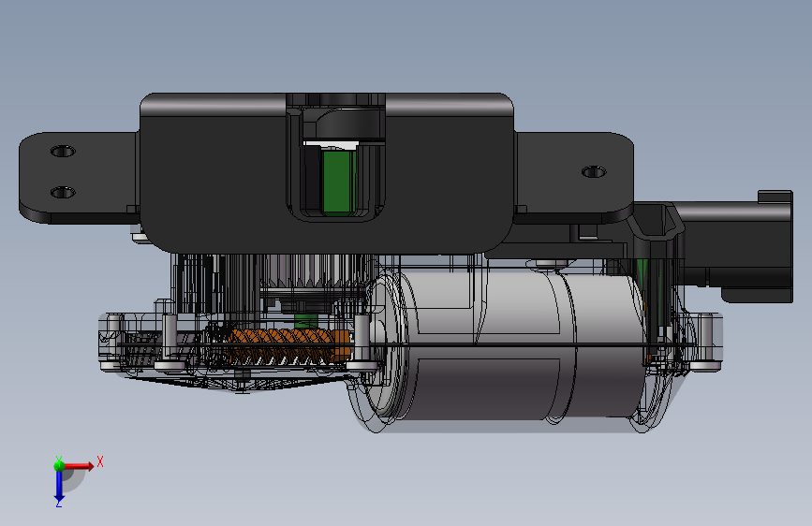Select the orange worm gear in the model

tap(290, 346)
